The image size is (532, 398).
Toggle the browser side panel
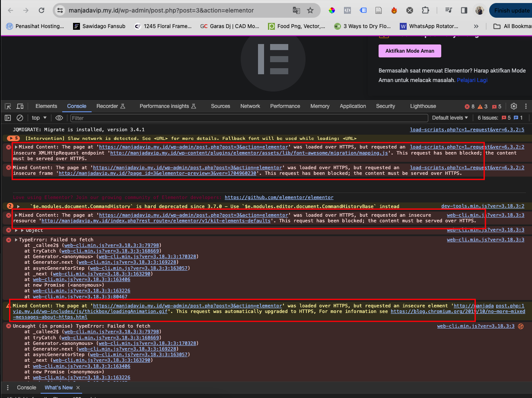(x=464, y=10)
